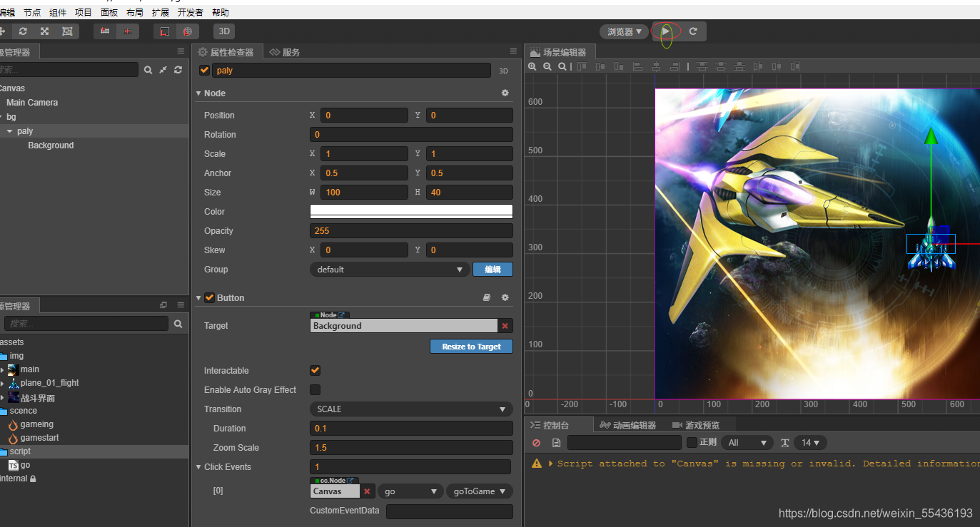Click the 编辑 group edit button
Screen dimensions: 980x527
(x=492, y=270)
